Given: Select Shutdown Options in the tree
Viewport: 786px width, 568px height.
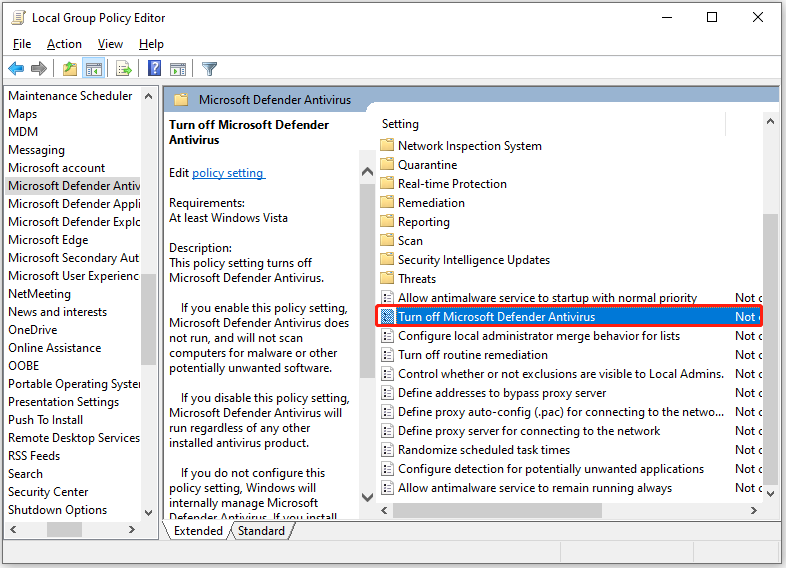Looking at the screenshot, I should [58, 510].
